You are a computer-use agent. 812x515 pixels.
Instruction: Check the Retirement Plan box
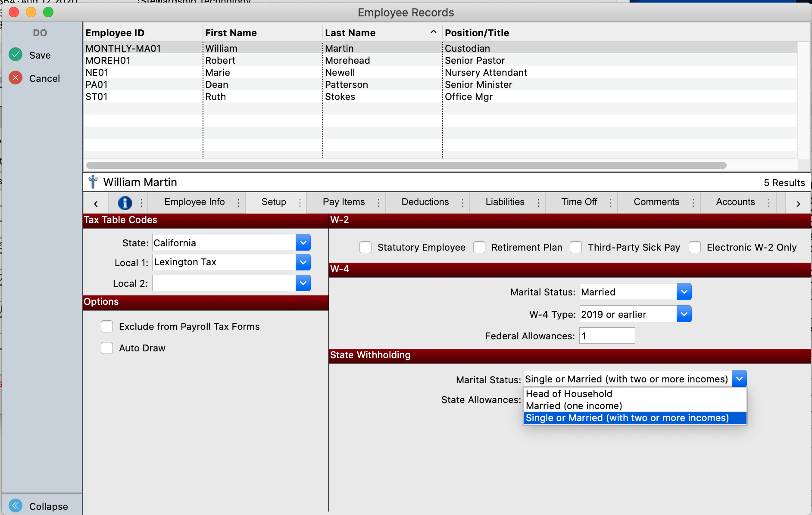479,247
